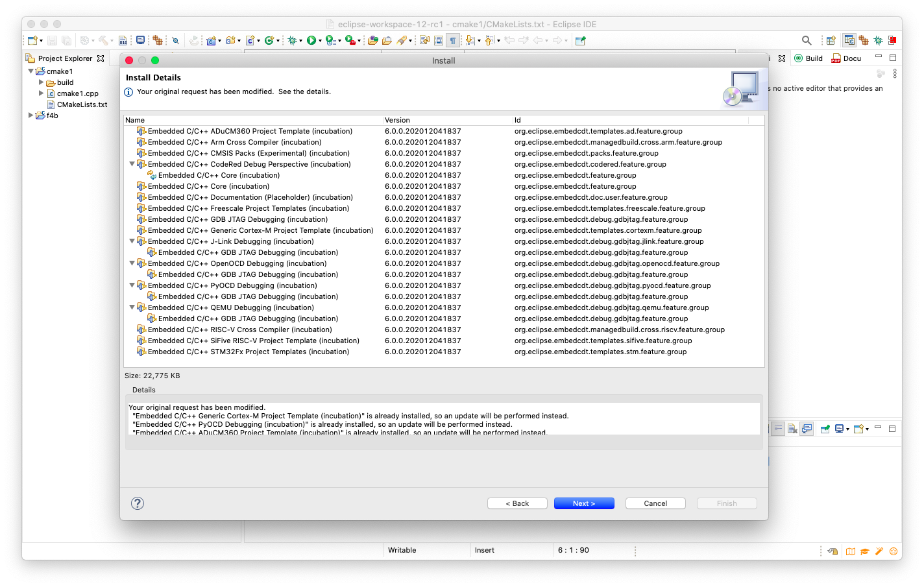Click the Next > button
Image resolution: width=924 pixels, height=587 pixels.
[x=583, y=503]
